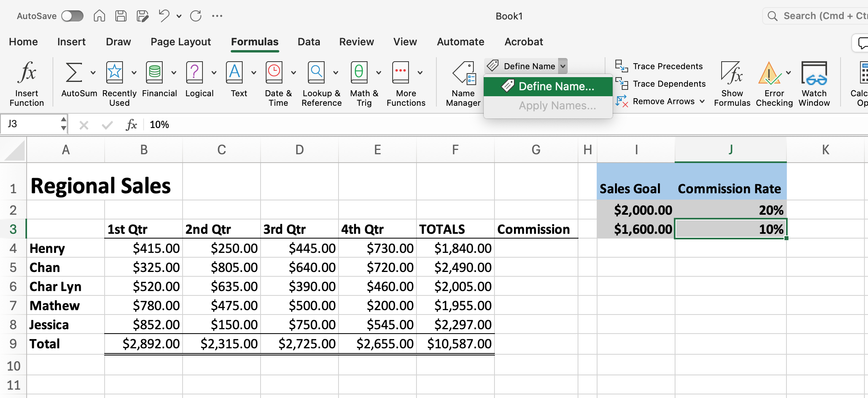Image resolution: width=868 pixels, height=398 pixels.
Task: Click the Name Box stepper arrows
Action: (64, 124)
